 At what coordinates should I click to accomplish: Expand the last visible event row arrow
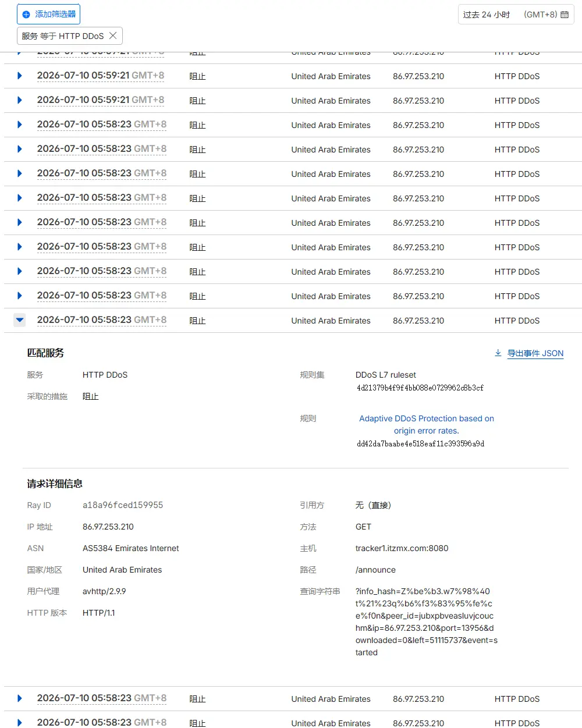(x=20, y=723)
